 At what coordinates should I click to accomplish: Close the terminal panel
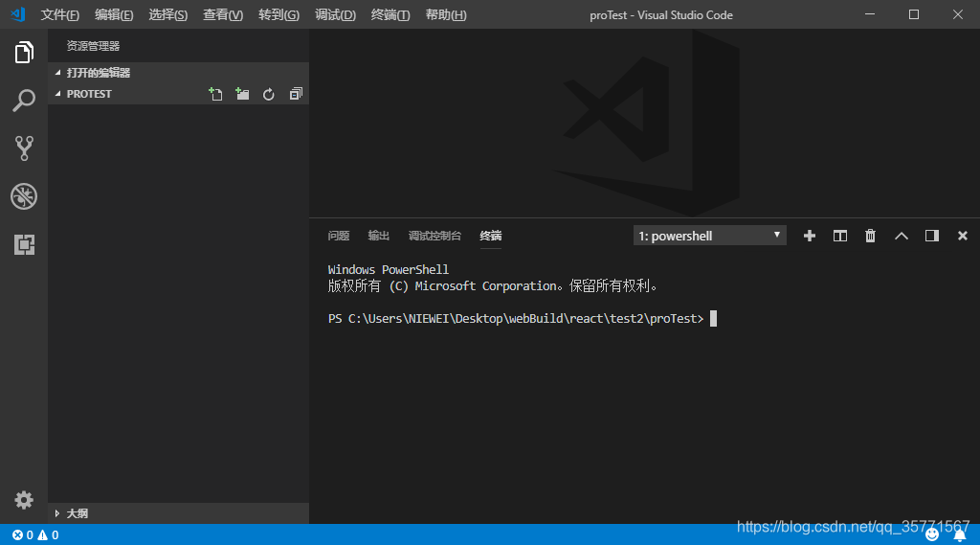(x=963, y=236)
